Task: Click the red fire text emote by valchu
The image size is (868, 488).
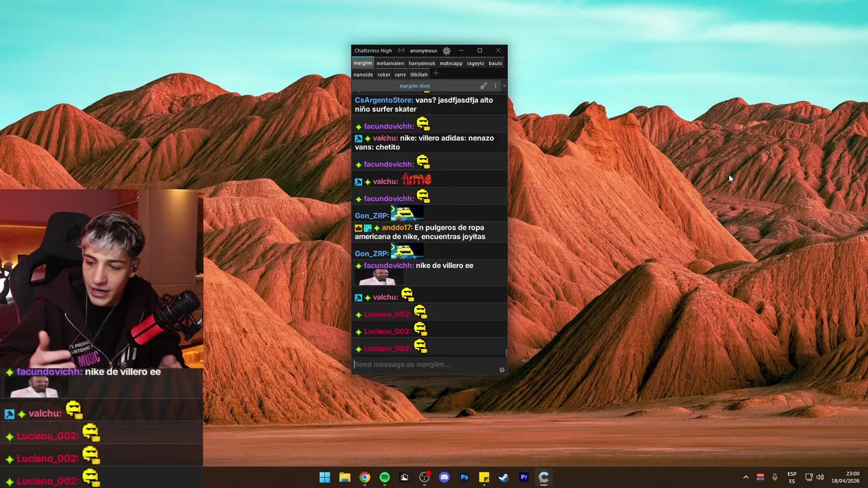Action: [416, 180]
